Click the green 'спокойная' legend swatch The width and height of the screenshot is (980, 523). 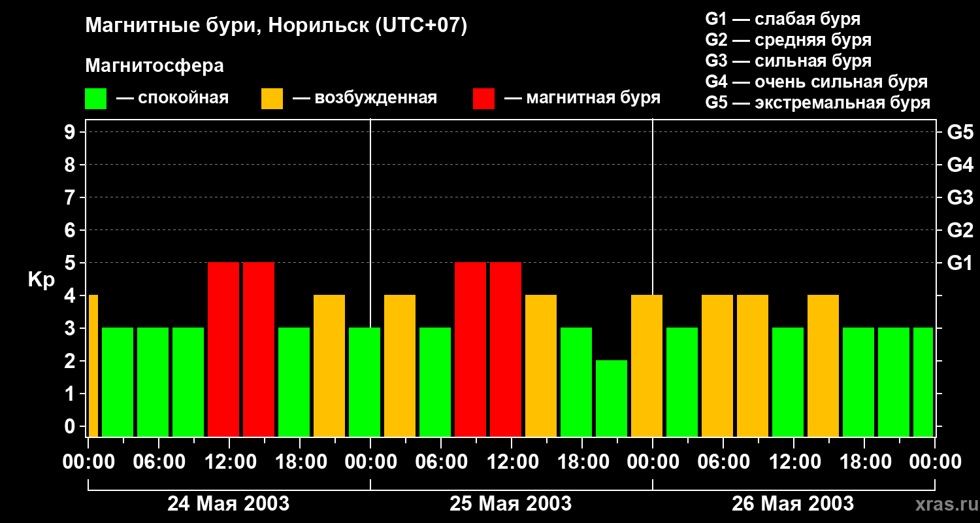click(95, 99)
